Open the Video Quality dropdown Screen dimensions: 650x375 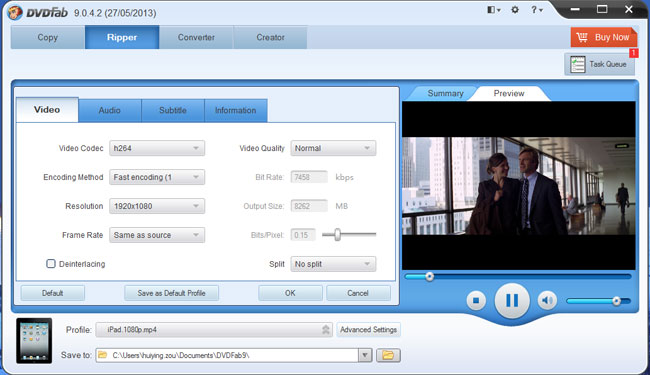coord(333,148)
